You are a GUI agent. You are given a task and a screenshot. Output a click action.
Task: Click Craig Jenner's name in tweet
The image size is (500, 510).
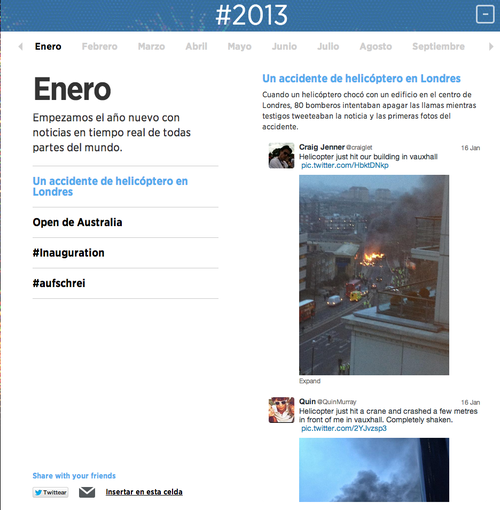[x=322, y=147]
